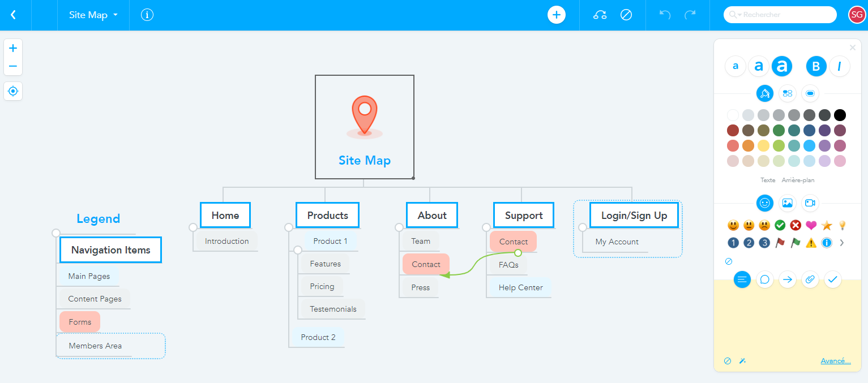Select the medium font size

(759, 66)
